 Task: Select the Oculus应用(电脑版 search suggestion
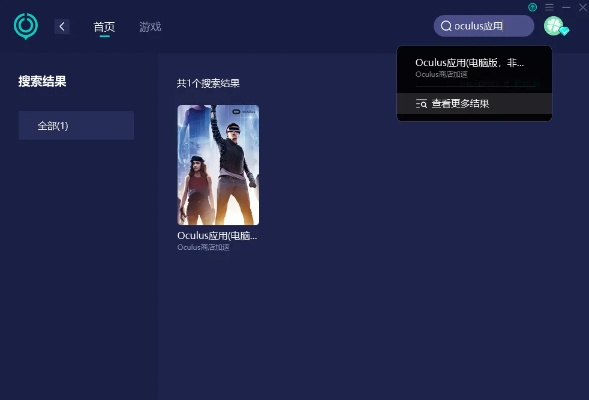click(x=474, y=68)
